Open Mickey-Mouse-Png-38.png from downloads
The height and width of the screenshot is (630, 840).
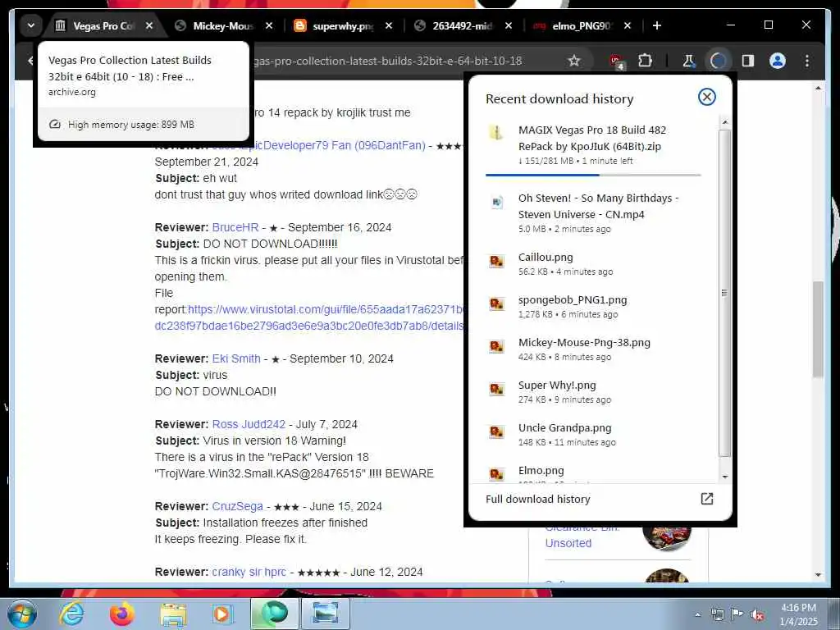[x=593, y=349]
